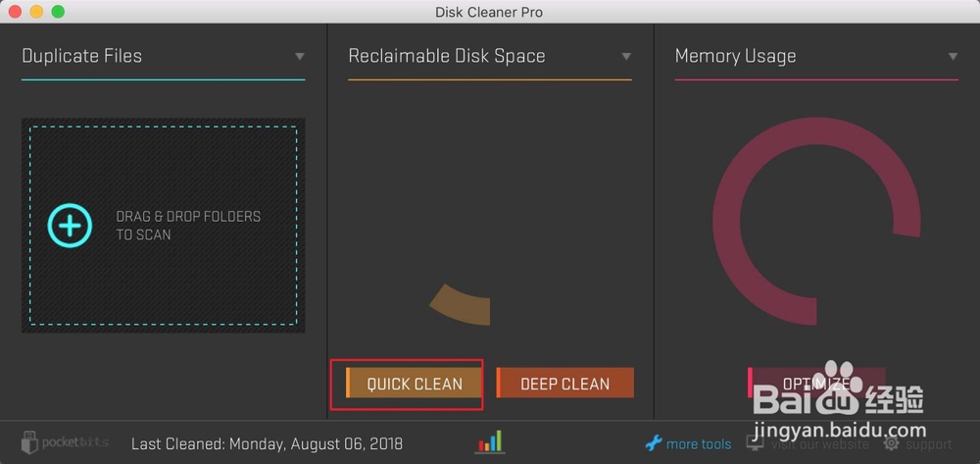Click the monitor icon for website
The height and width of the screenshot is (464, 980).
756,443
